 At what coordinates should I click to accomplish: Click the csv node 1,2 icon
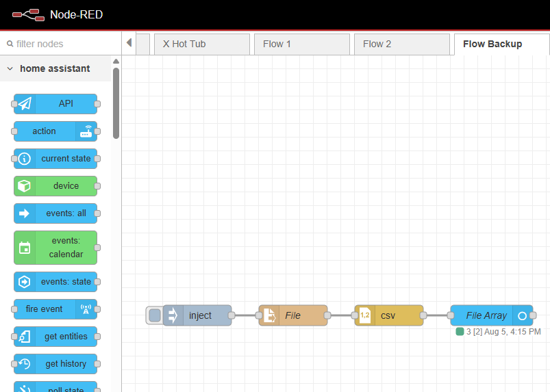point(365,315)
